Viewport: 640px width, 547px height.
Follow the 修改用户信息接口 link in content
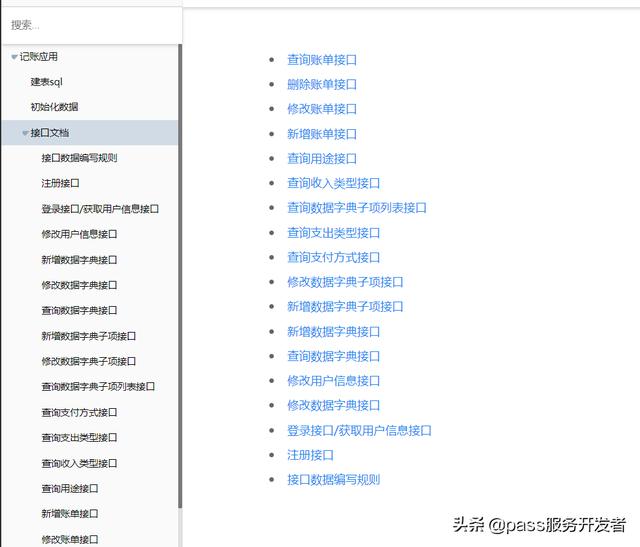[x=333, y=381]
